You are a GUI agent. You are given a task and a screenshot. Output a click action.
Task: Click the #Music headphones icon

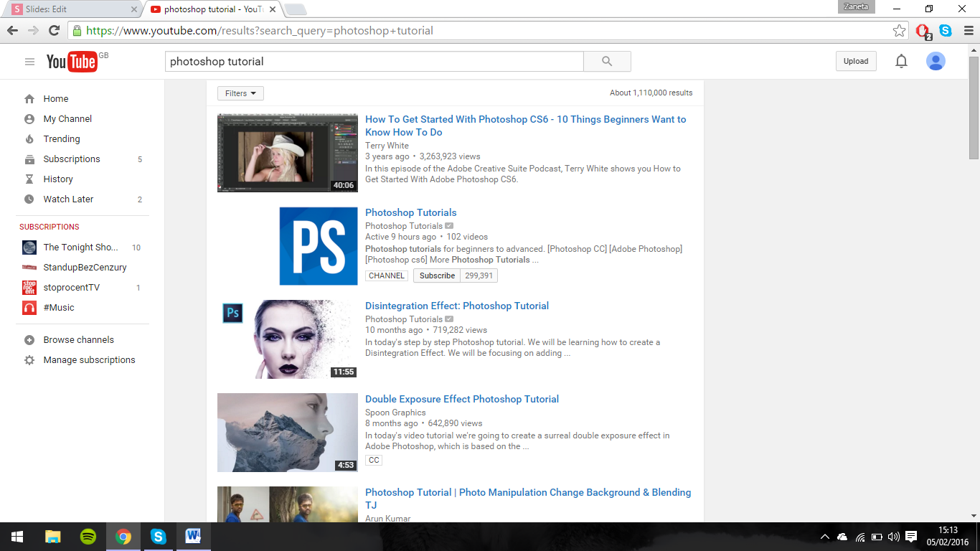click(x=29, y=308)
